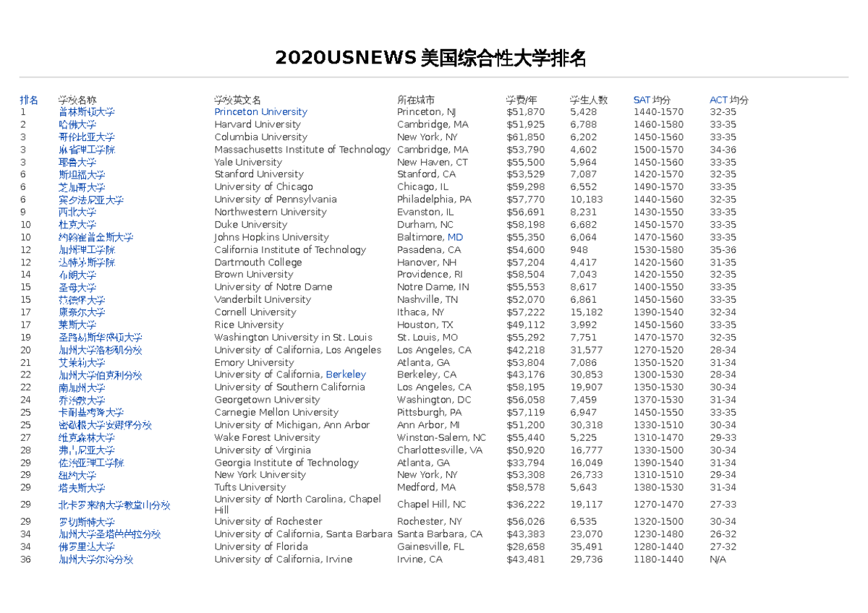Click the MD link after Baltimore
The height and width of the screenshot is (613, 868).
455,237
